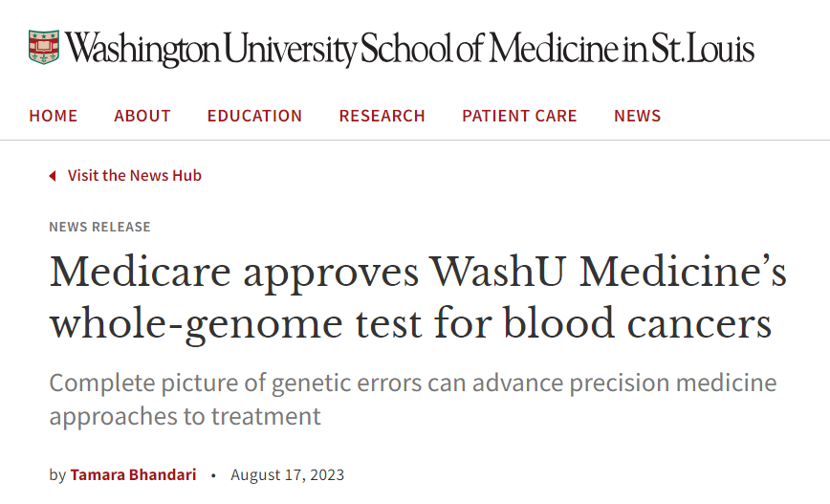The width and height of the screenshot is (830, 504).
Task: Click the headline line starting with Medicare approves
Action: pyautogui.click(x=418, y=273)
